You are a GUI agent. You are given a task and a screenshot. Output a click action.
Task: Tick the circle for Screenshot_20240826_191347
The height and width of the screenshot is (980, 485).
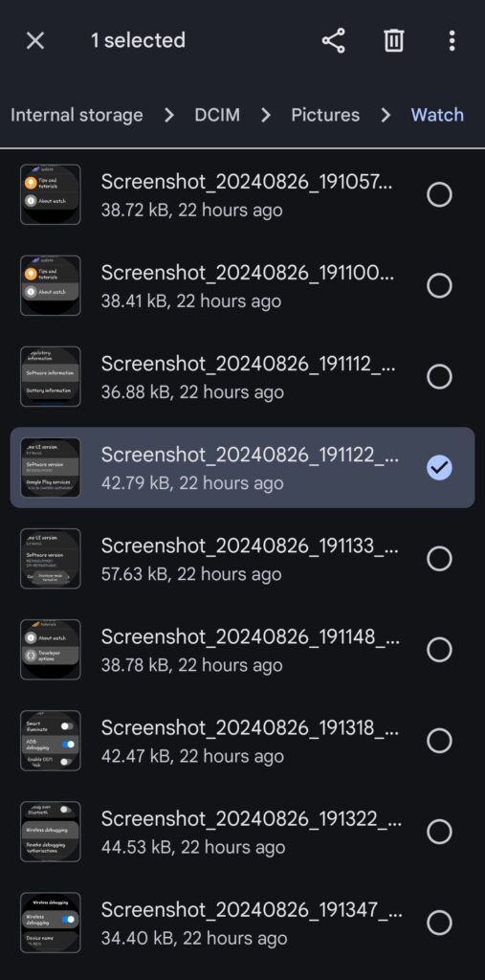pyautogui.click(x=439, y=923)
